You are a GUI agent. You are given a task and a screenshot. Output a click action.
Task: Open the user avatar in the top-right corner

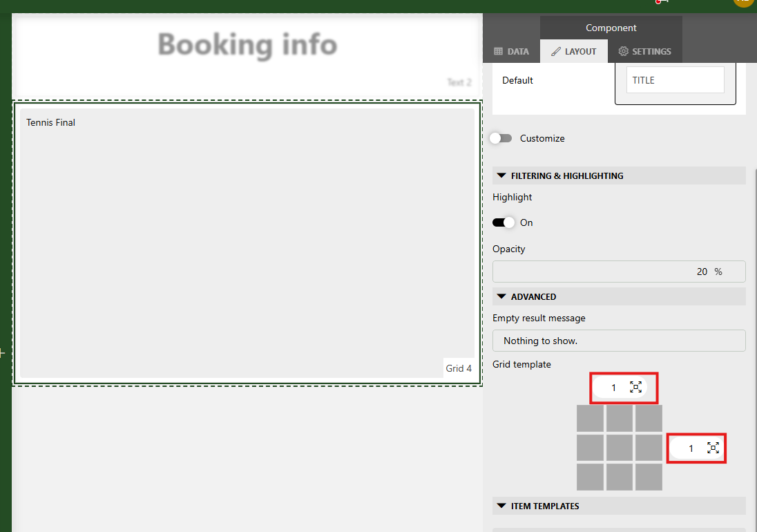(x=743, y=3)
